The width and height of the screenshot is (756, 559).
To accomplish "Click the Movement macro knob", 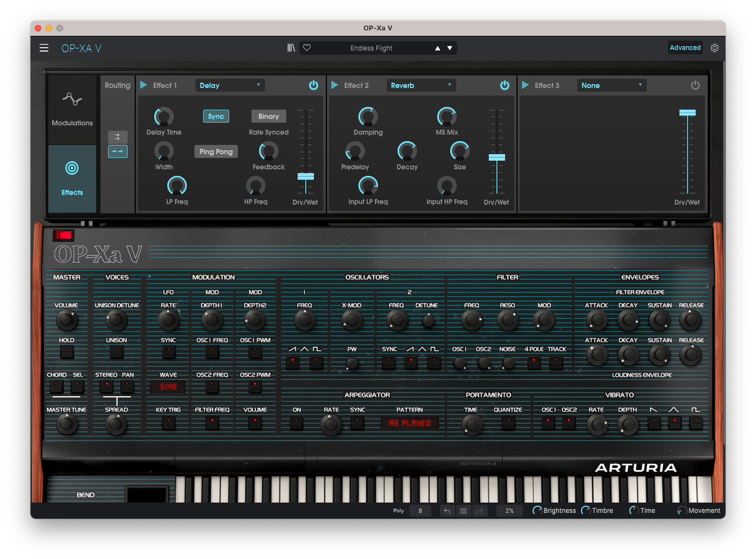I will pyautogui.click(x=682, y=511).
